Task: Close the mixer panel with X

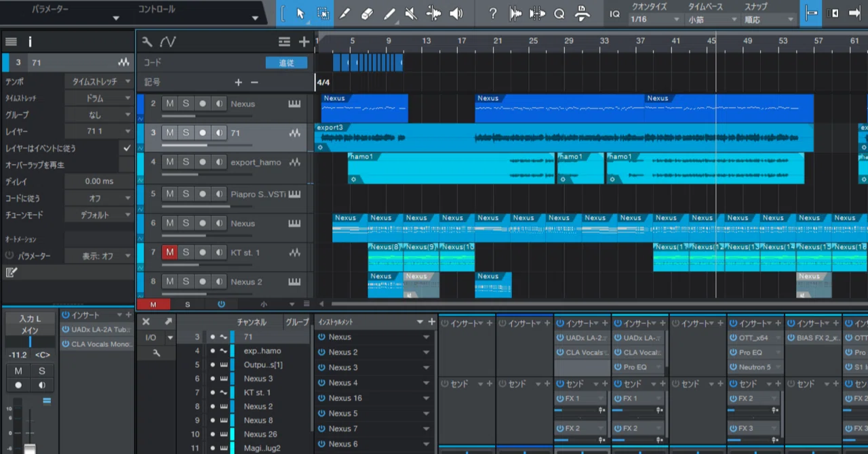Action: [146, 322]
